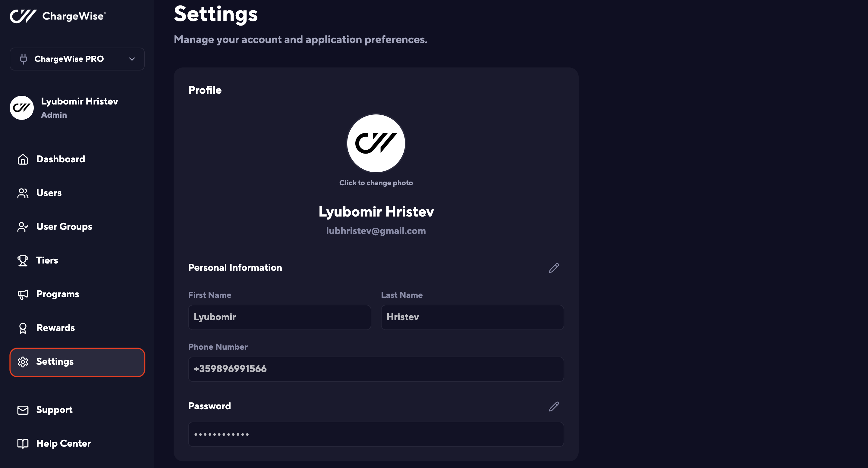The width and height of the screenshot is (868, 468).
Task: Click the User Groups icon
Action: [23, 227]
